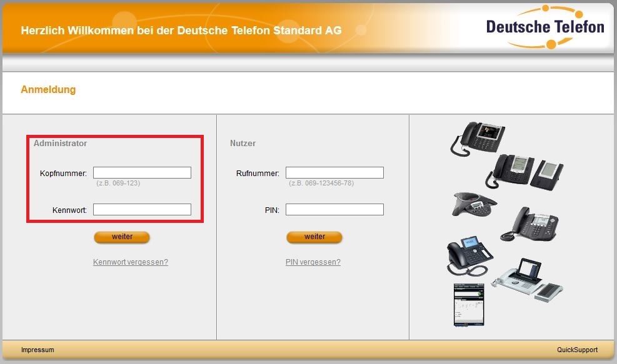Click into the Kennwort password field

pyautogui.click(x=142, y=210)
